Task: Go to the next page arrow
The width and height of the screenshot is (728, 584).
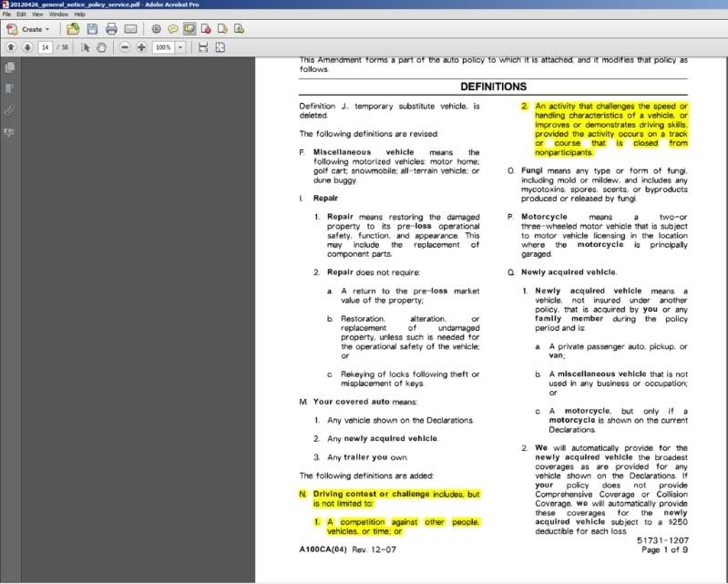Action: 26,47
